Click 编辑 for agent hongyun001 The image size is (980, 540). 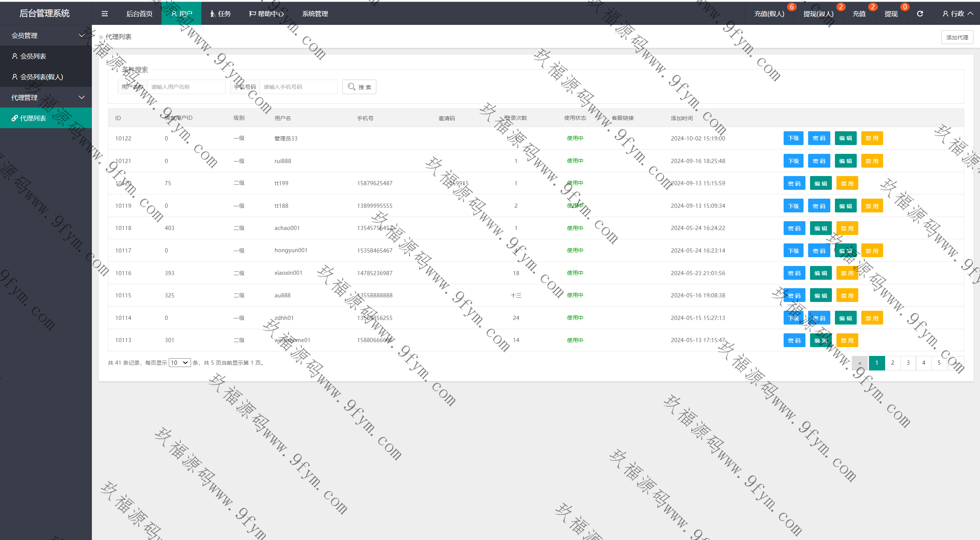tap(845, 251)
